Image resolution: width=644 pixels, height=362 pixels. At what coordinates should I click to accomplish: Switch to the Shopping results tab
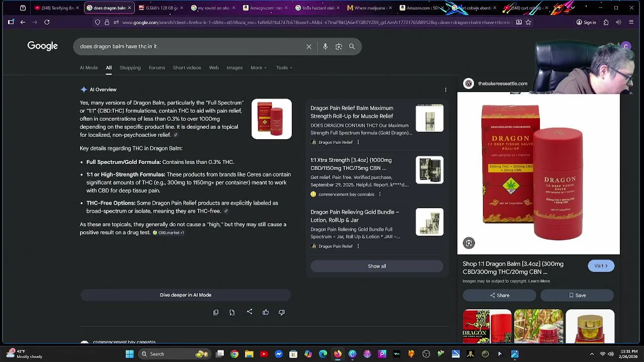[130, 68]
